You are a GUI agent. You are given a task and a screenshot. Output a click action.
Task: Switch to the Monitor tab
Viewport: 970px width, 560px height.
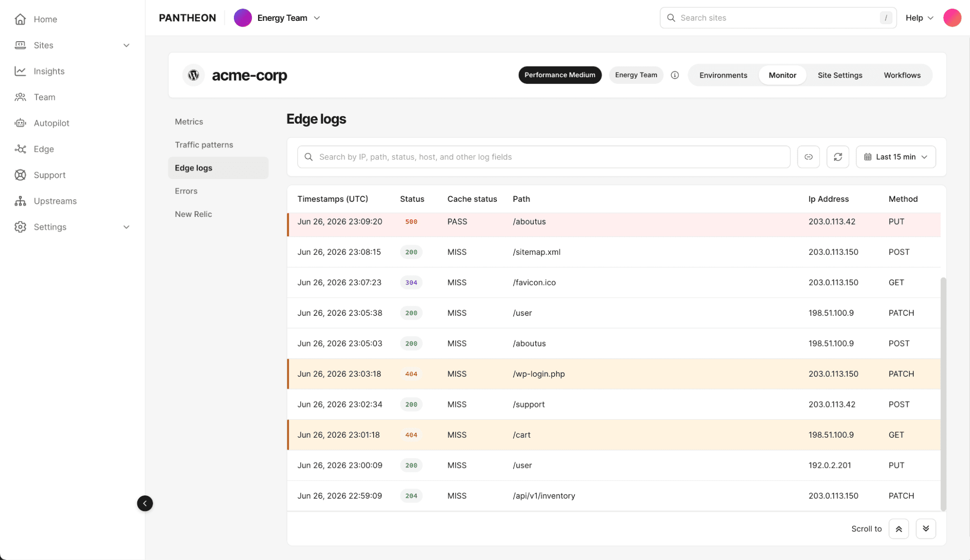782,75
